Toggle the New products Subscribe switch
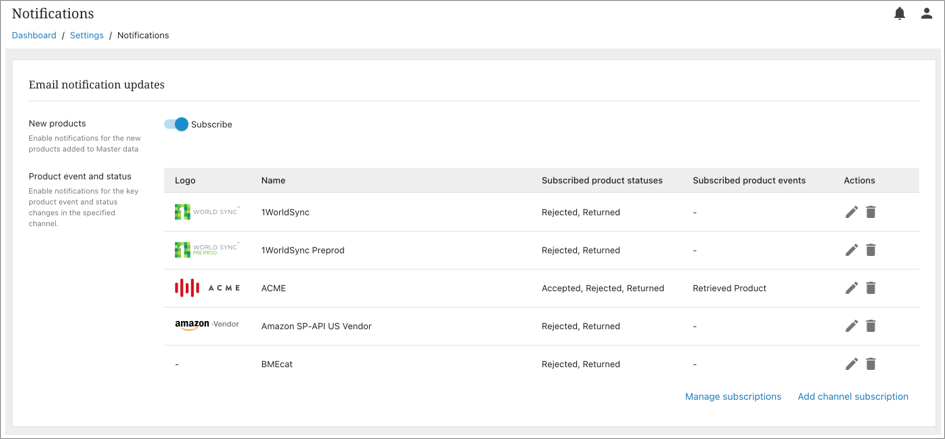 177,124
